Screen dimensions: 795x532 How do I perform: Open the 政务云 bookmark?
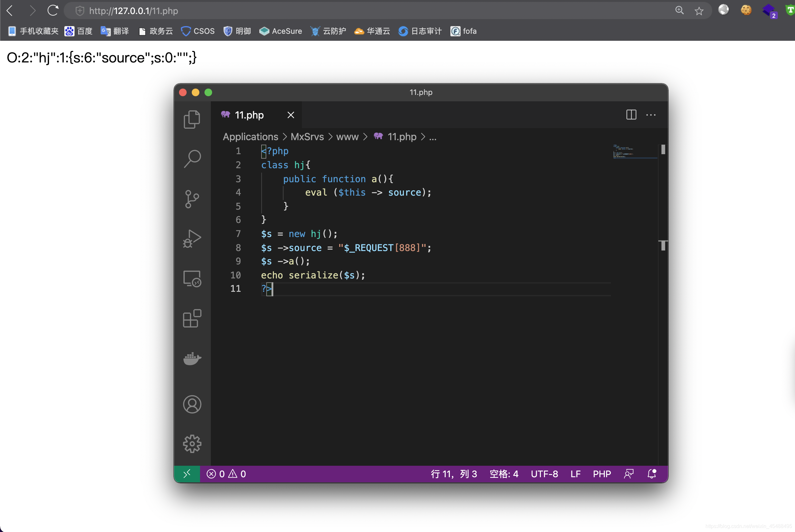156,31
